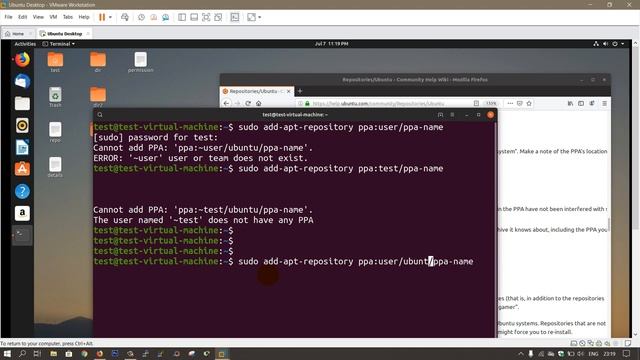
Task: Open LibreOffice Writer from the Ubuntu dock
Action: click(x=22, y=147)
